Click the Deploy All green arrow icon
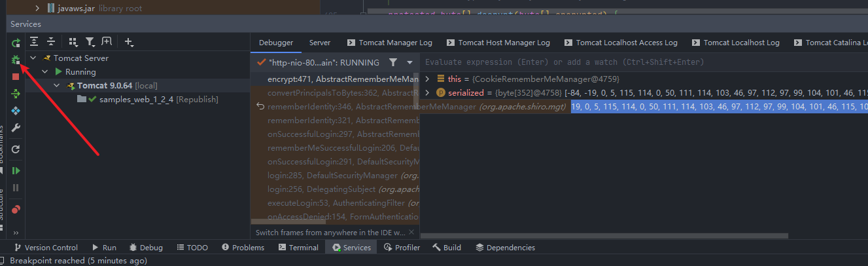 click(x=16, y=94)
